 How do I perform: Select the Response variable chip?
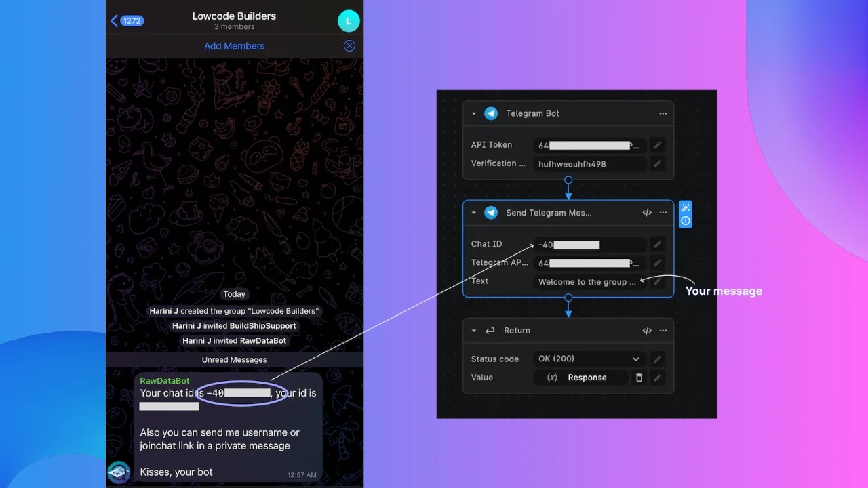click(x=580, y=378)
